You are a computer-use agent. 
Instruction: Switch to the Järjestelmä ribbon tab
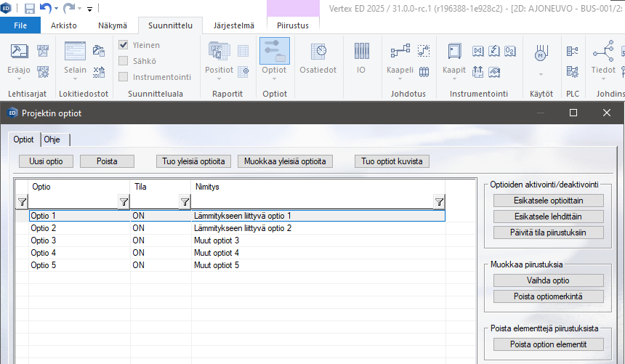[x=234, y=25]
